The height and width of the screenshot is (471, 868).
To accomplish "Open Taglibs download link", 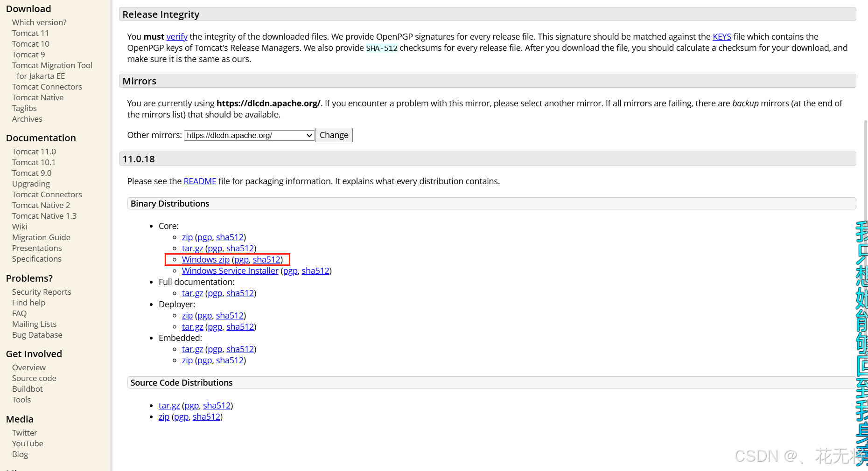I will [24, 108].
